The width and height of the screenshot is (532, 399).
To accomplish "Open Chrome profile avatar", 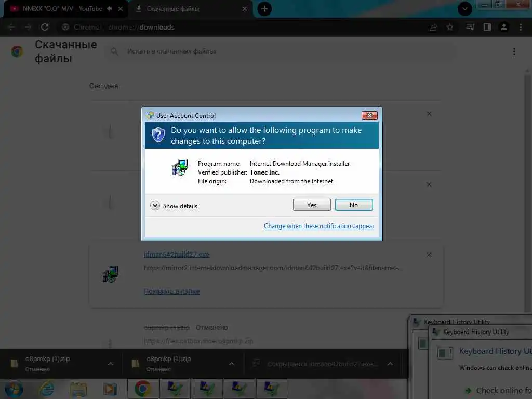I will coord(504,27).
